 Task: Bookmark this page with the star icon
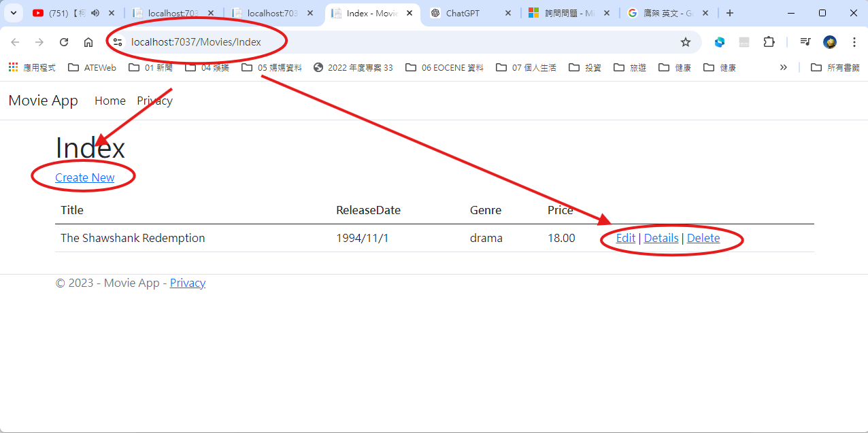click(686, 42)
